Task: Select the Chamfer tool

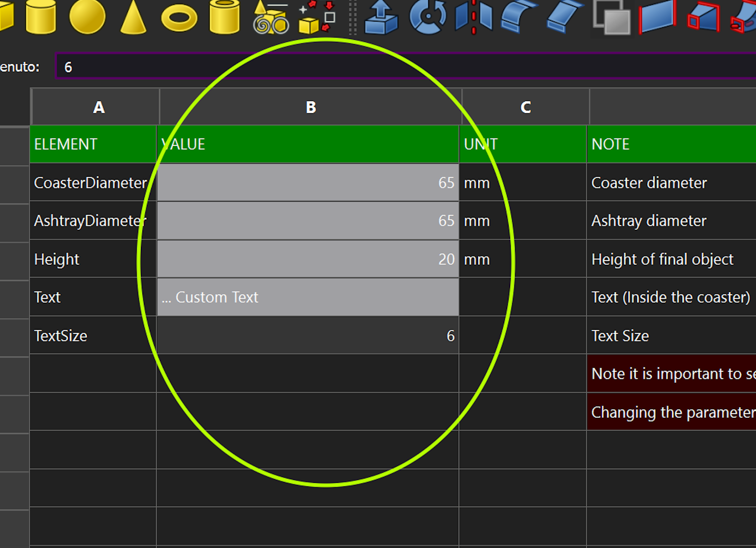Action: pos(565,17)
